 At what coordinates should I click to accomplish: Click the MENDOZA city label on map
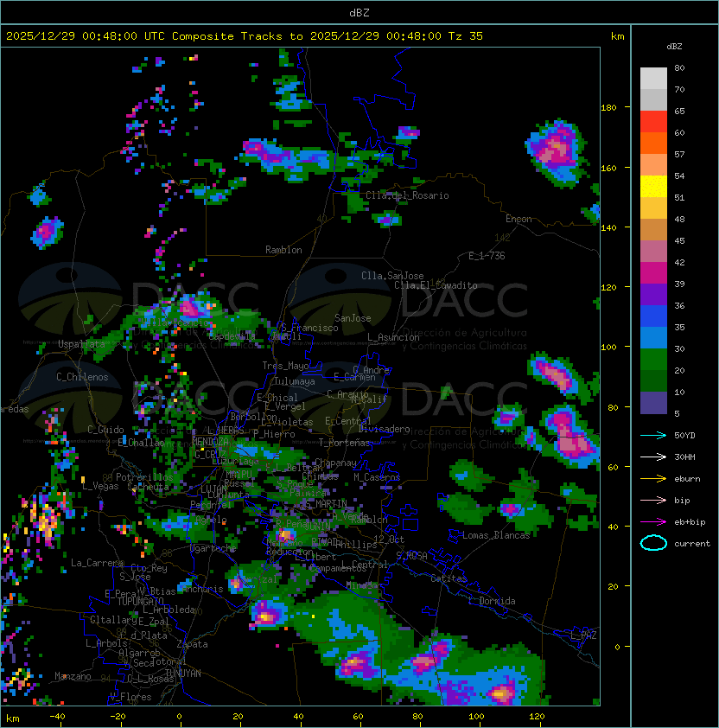pos(210,441)
